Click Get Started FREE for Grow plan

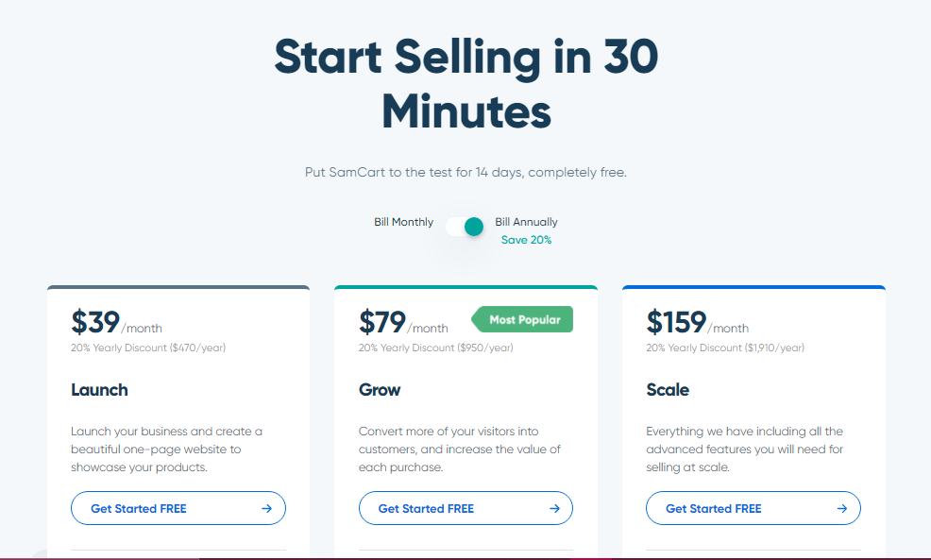click(426, 508)
